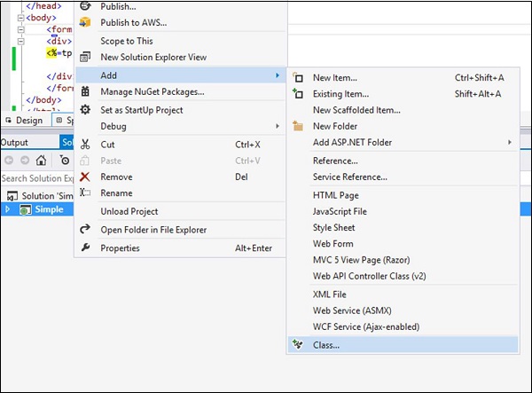Click the Properties wrench icon
The height and width of the screenshot is (393, 532).
click(x=86, y=248)
